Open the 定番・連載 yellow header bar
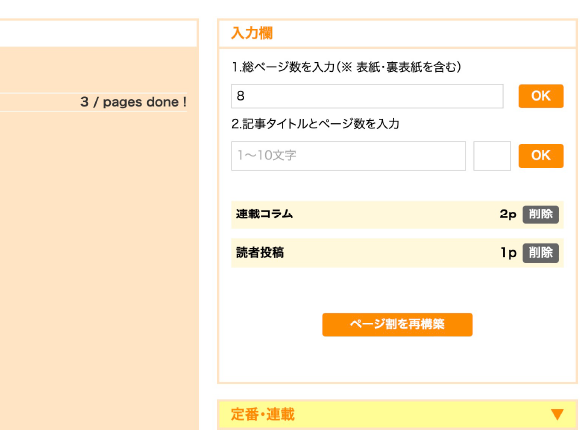The image size is (588, 430). click(397, 415)
